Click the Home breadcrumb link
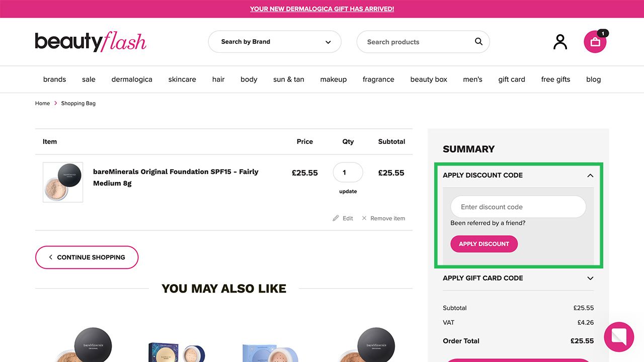The height and width of the screenshot is (362, 644). click(42, 103)
